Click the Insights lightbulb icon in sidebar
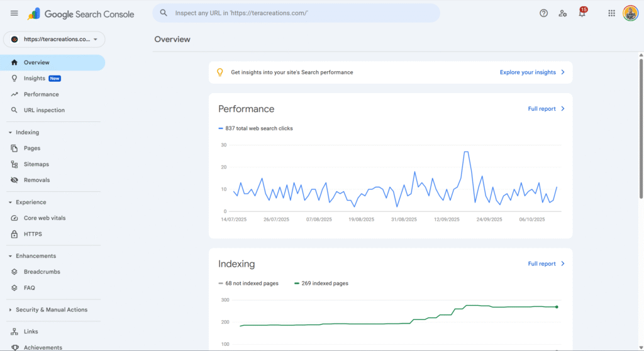644x351 pixels. (x=14, y=78)
